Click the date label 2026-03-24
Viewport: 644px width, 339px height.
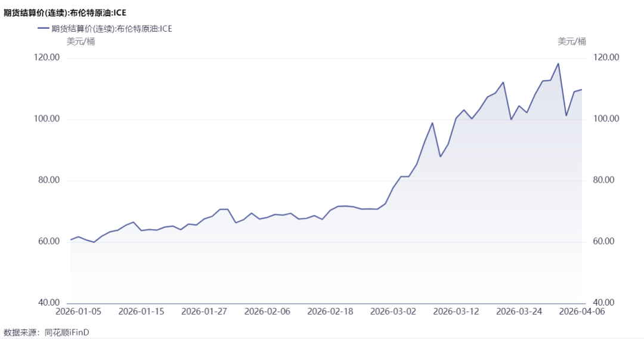pyautogui.click(x=519, y=312)
